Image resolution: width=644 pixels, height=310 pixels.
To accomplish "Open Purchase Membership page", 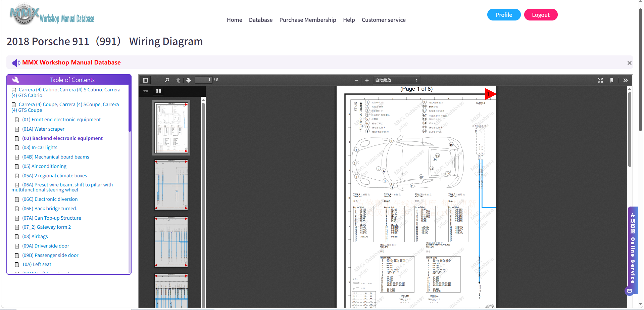I will coord(308,20).
